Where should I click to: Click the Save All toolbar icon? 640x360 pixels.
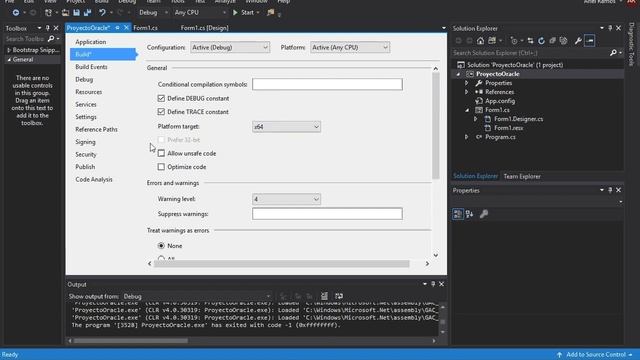(87, 13)
